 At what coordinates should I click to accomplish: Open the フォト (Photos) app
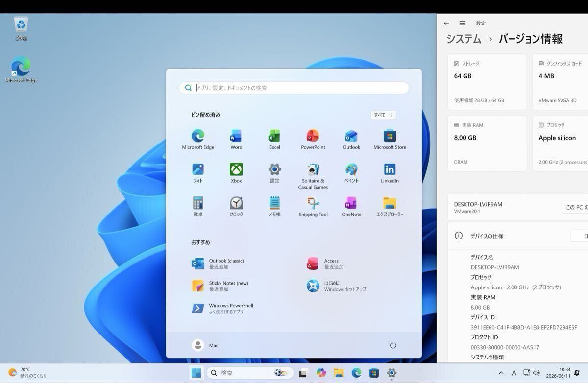tap(198, 173)
